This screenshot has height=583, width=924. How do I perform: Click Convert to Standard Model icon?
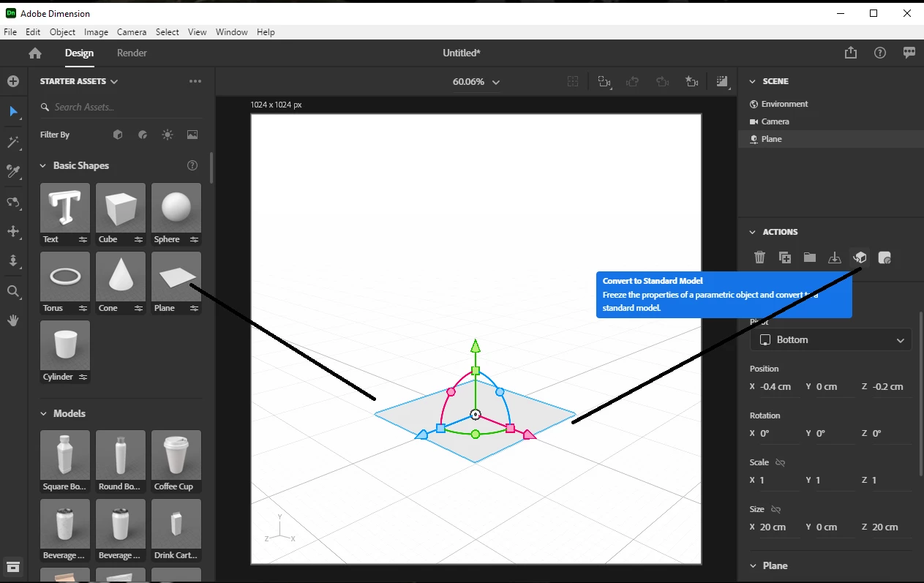click(860, 257)
